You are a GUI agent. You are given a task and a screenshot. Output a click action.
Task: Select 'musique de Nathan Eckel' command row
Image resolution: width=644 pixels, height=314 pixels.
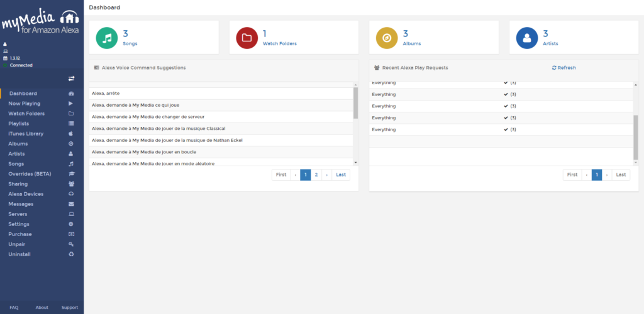click(x=221, y=140)
